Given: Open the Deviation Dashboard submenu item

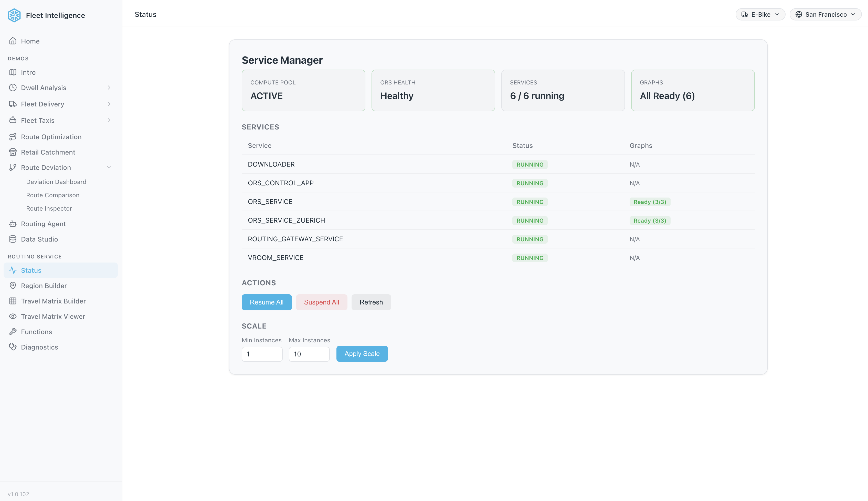Looking at the screenshot, I should 56,182.
